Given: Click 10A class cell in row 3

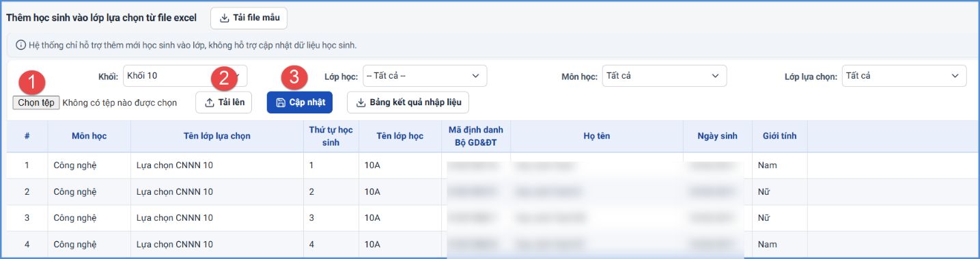Looking at the screenshot, I should [400, 218].
